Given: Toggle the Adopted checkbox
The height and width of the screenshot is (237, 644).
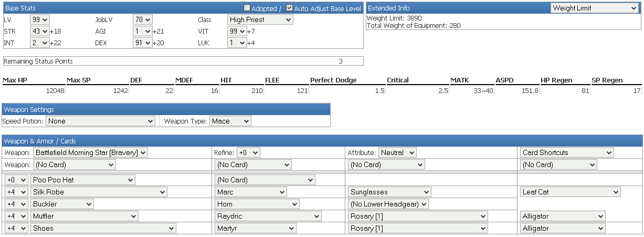Looking at the screenshot, I should coord(247,8).
